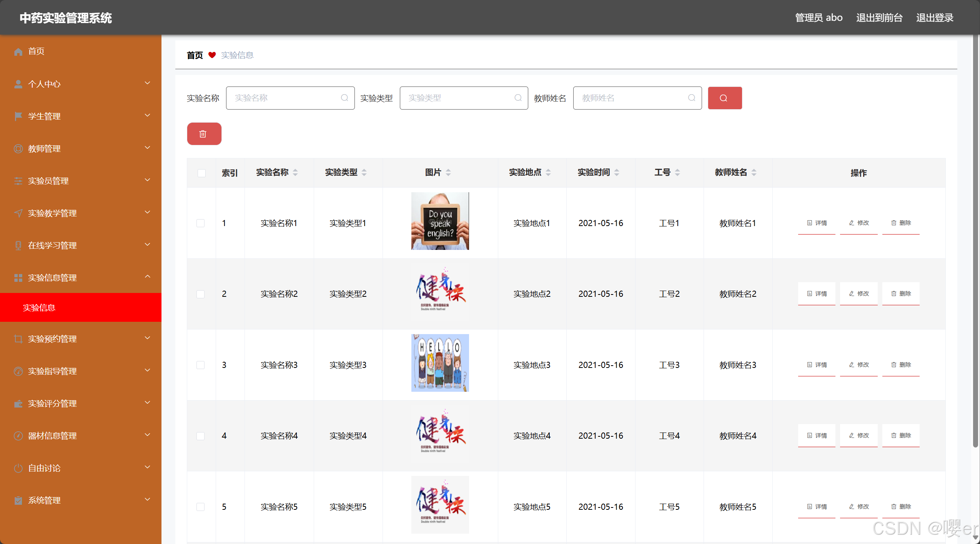
Task: Expand the 实验员管理 menu chevron
Action: (x=147, y=180)
